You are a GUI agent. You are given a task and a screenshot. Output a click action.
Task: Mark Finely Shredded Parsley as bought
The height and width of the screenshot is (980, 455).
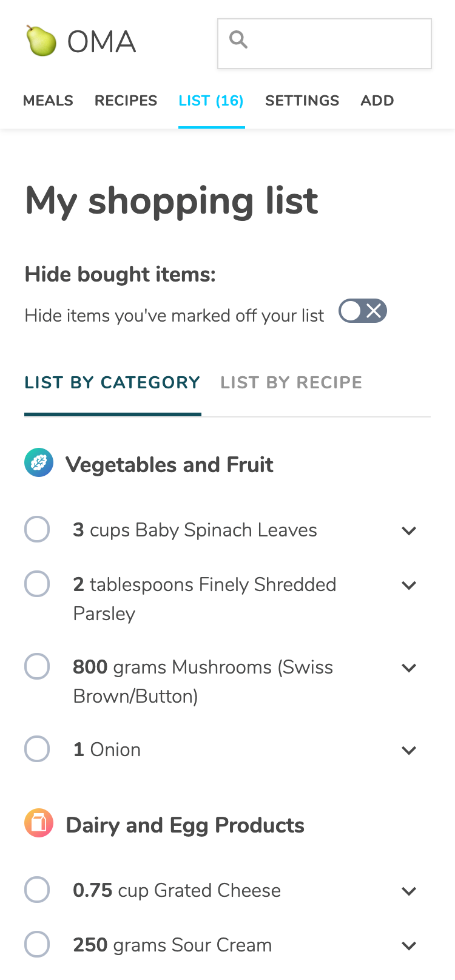point(37,584)
